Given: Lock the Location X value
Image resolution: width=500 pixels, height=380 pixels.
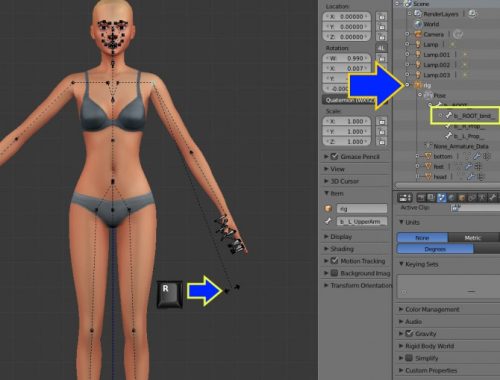Looking at the screenshot, I should pyautogui.click(x=382, y=16).
